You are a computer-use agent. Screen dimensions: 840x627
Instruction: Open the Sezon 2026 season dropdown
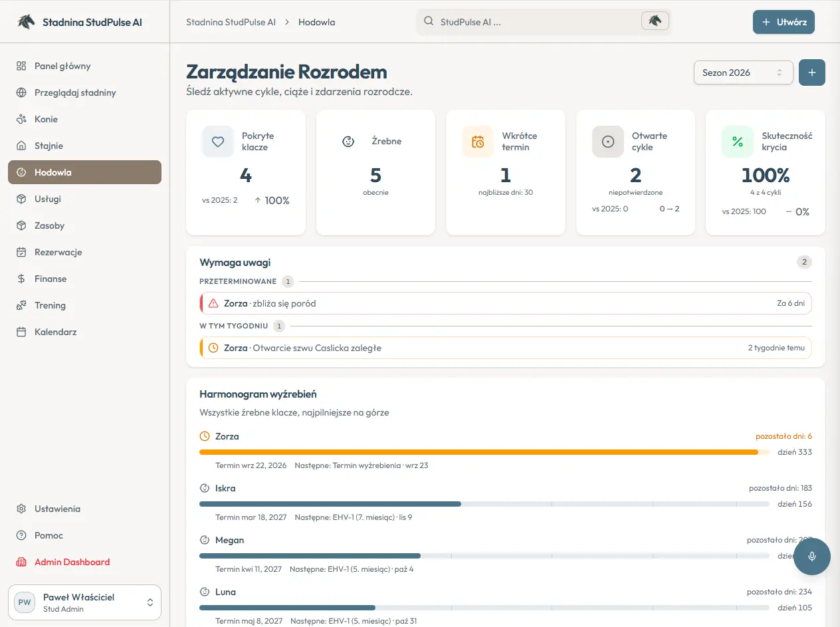pos(743,72)
